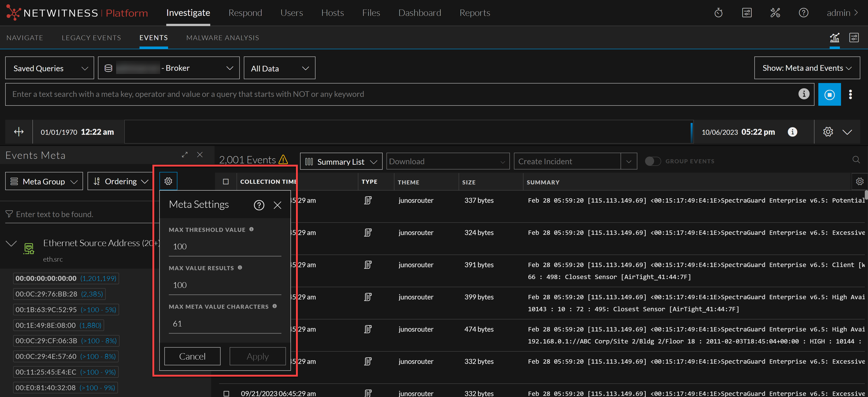
Task: Click the query stop button
Action: (x=829, y=94)
